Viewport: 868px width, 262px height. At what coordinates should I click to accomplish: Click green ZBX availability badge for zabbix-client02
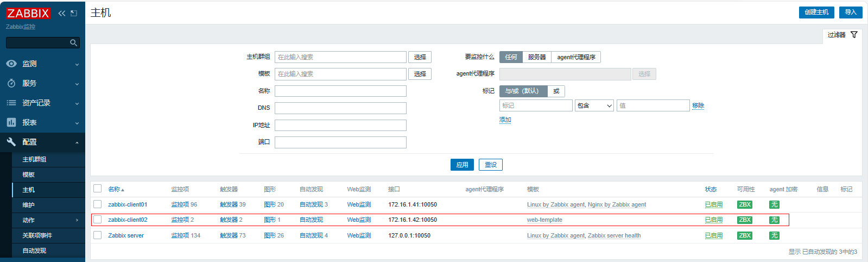point(745,220)
